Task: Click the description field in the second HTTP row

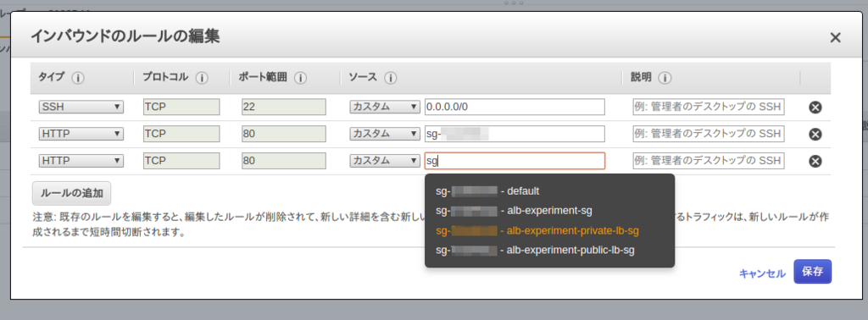Action: (x=709, y=134)
